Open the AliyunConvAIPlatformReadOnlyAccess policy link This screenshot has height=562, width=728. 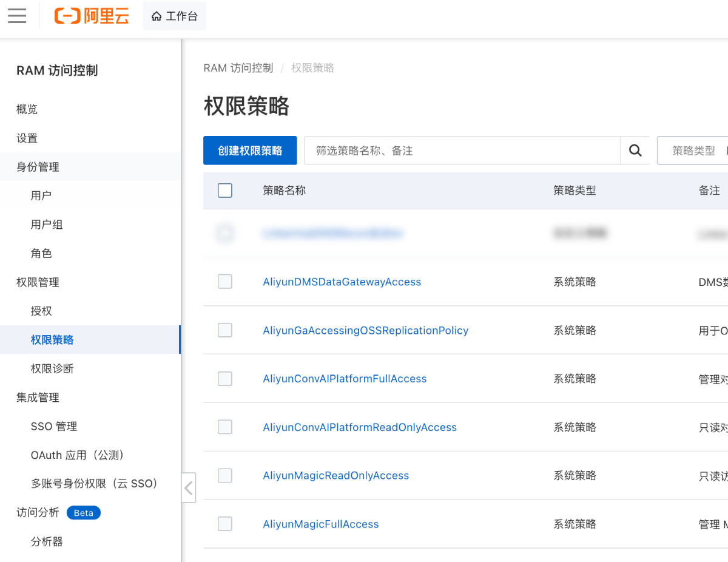coord(360,427)
